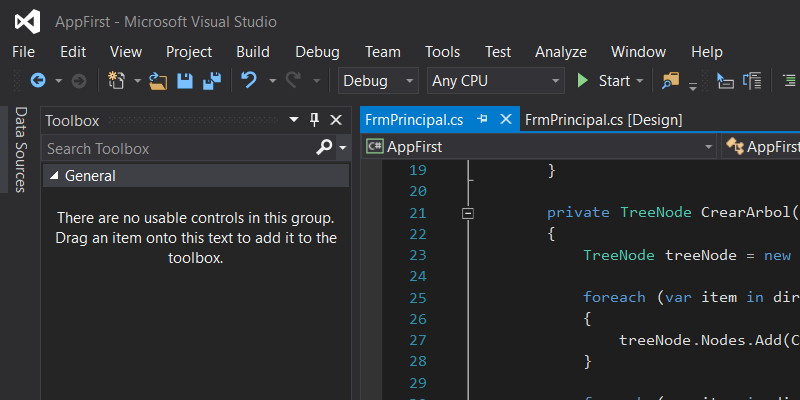Click the Save All icon
Viewport: 800px width, 400px height.
point(212,81)
